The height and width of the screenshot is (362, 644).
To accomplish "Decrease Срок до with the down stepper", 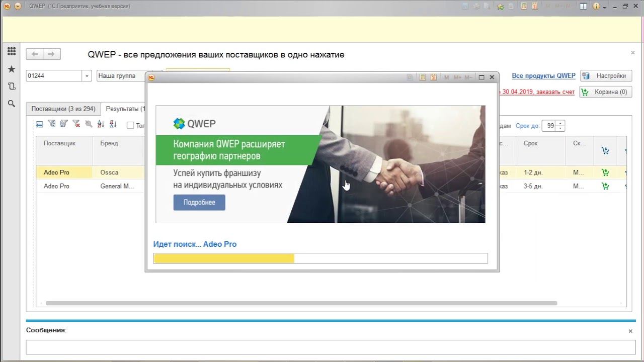I will pos(560,129).
